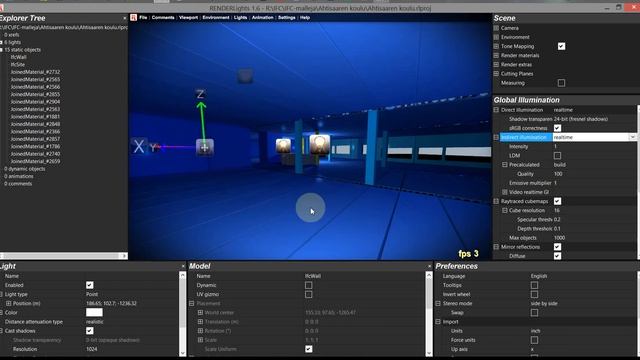Screen dimensions: 640x360
Task: Select JoinedMaterial_#2732 in tree
Action: point(36,72)
